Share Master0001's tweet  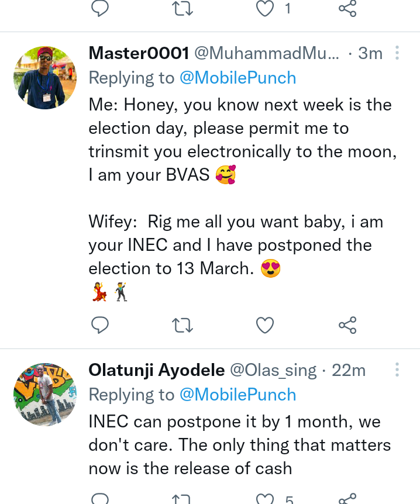tap(347, 325)
